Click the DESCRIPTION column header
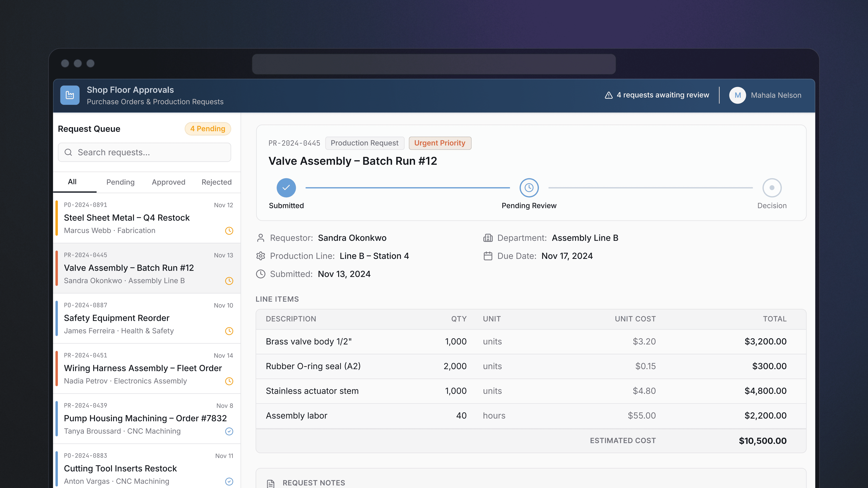Screen dimensions: 868x488 pos(291,319)
